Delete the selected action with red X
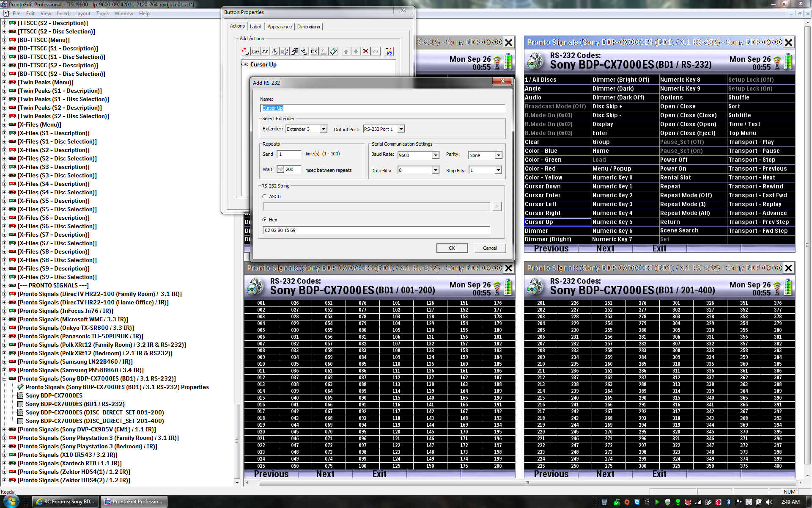The width and height of the screenshot is (812, 508). point(365,51)
